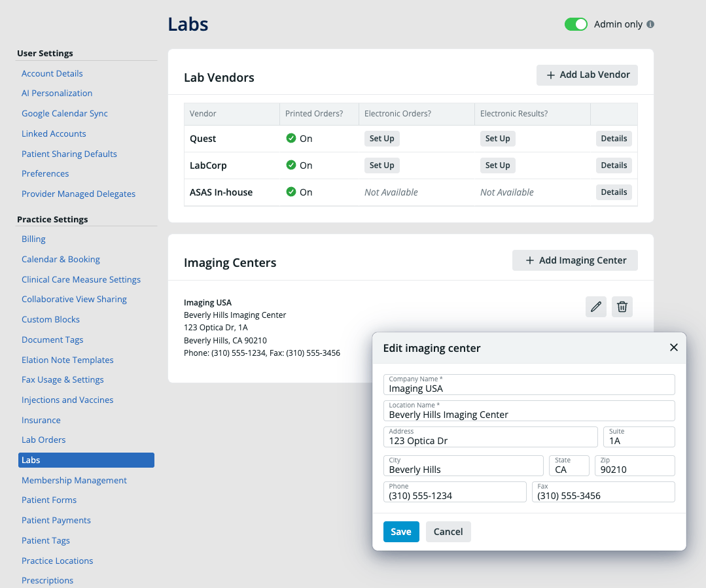
Task: Open Patient Sharing Defaults
Action: tap(69, 154)
